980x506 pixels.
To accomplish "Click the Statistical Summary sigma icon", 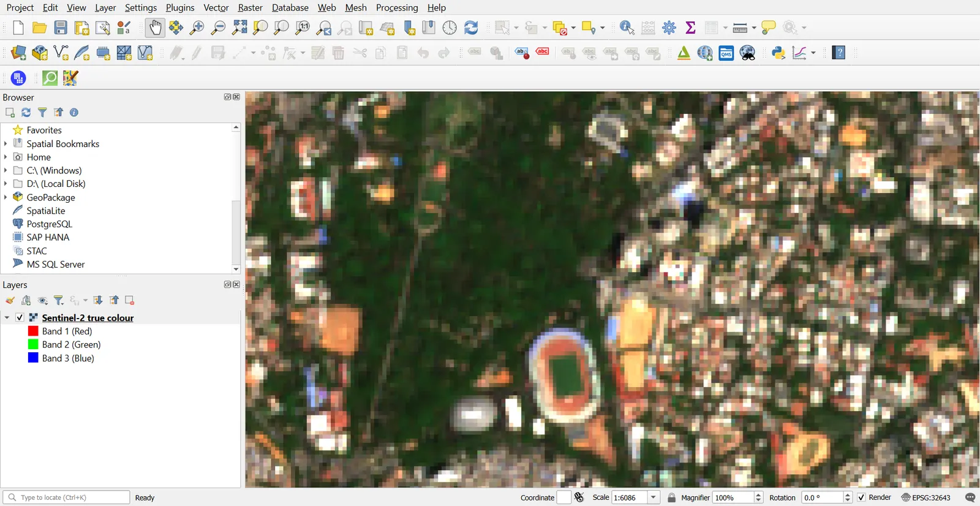I will (x=691, y=28).
